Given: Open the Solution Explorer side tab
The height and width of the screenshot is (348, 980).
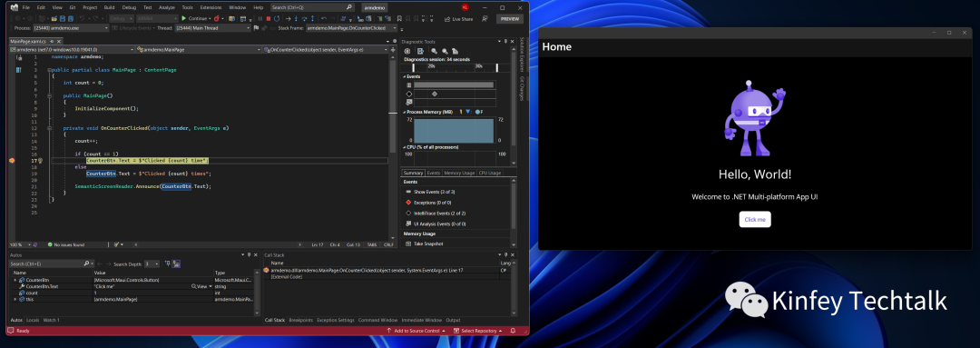Looking at the screenshot, I should 522,55.
